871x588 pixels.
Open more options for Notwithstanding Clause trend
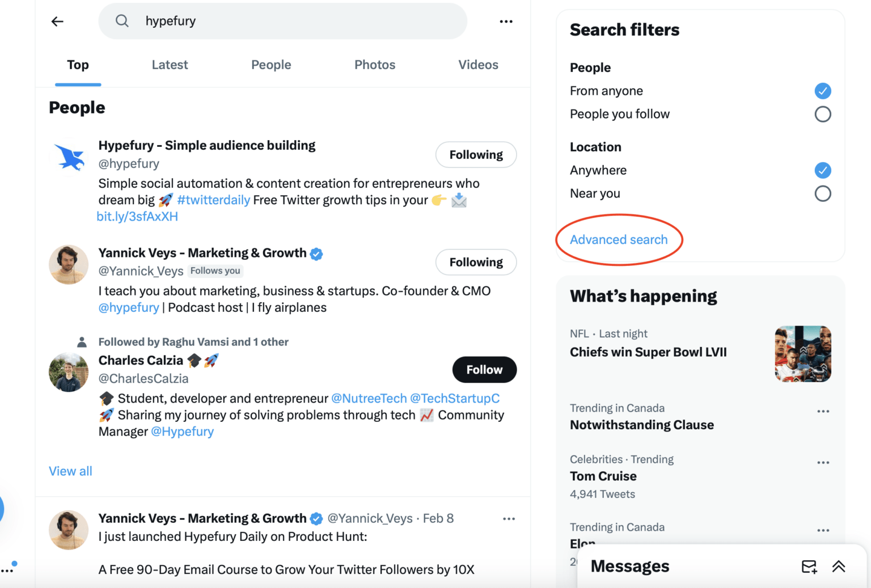823,411
